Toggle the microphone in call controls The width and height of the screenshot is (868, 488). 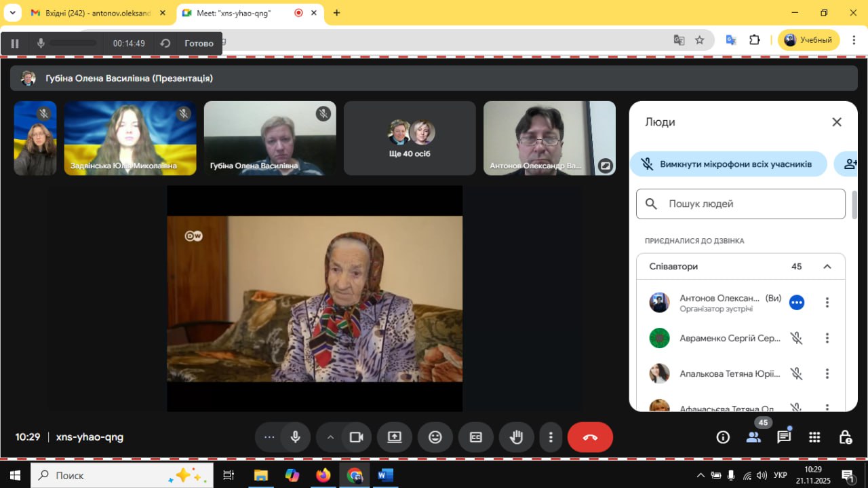(295, 437)
